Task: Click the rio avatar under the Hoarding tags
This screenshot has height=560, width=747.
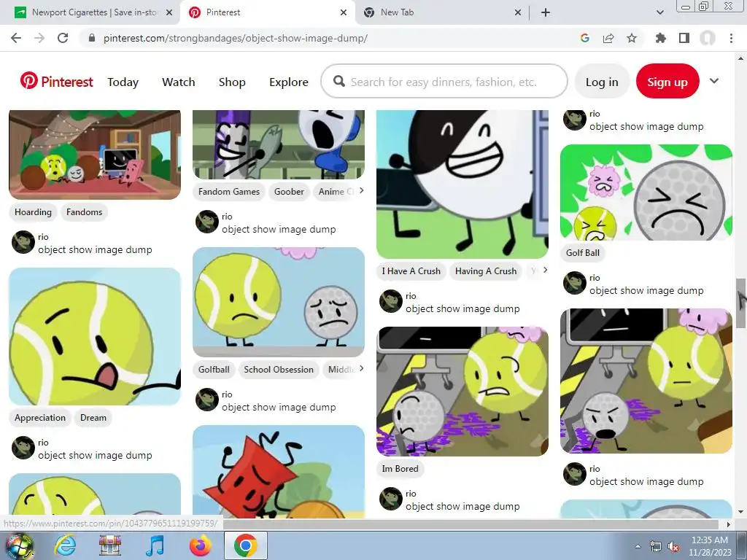Action: click(23, 242)
